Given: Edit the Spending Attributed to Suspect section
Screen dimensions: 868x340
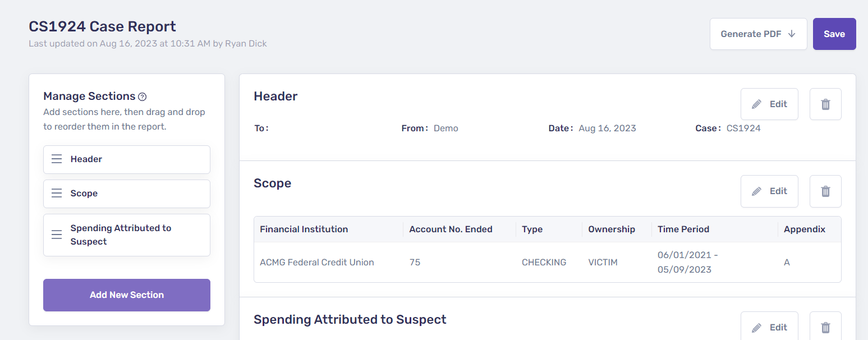Looking at the screenshot, I should click(769, 328).
